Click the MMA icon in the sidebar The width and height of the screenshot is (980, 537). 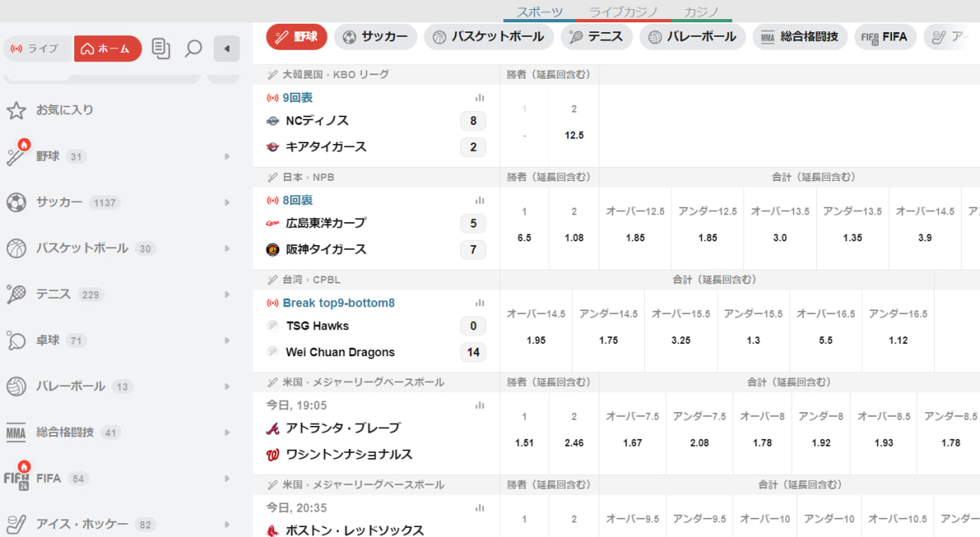pyautogui.click(x=16, y=433)
